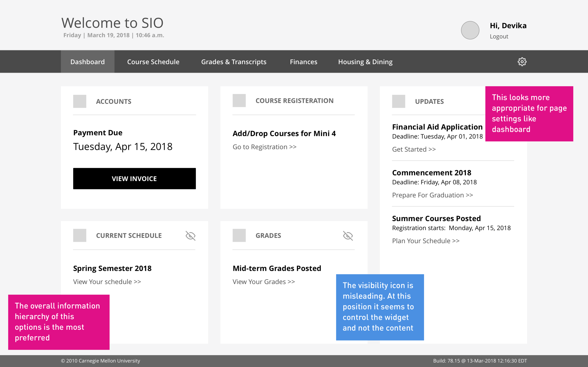Click the Payment Due heading
Viewport: 588px width, 367px height.
[x=98, y=133]
